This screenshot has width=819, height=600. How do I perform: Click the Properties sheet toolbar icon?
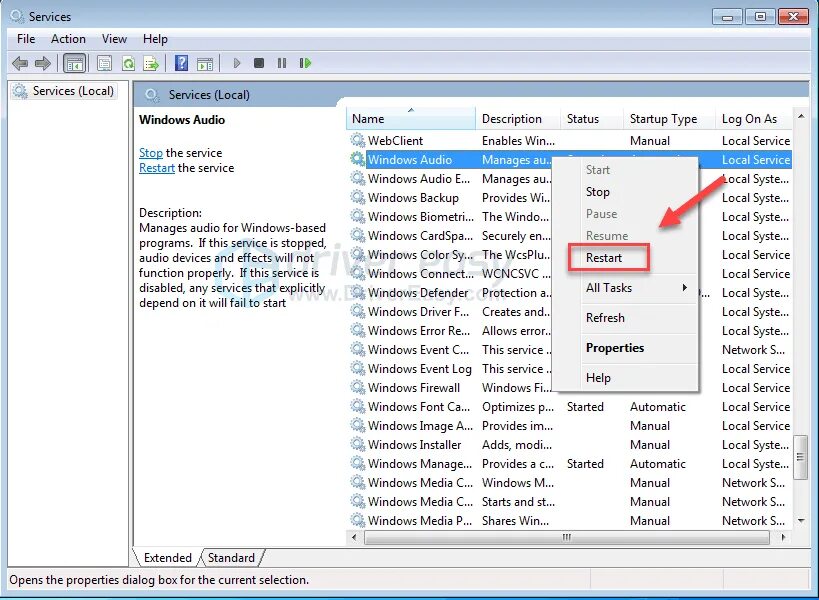(x=104, y=64)
